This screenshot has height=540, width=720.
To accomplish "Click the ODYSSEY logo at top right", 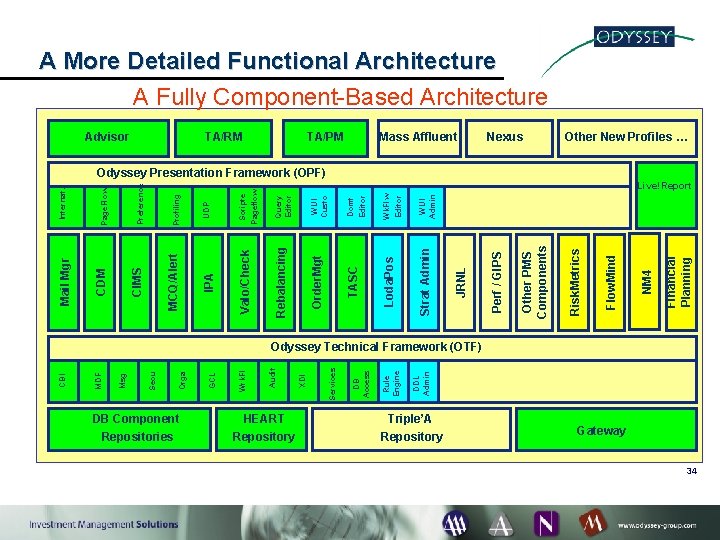I will tap(634, 36).
